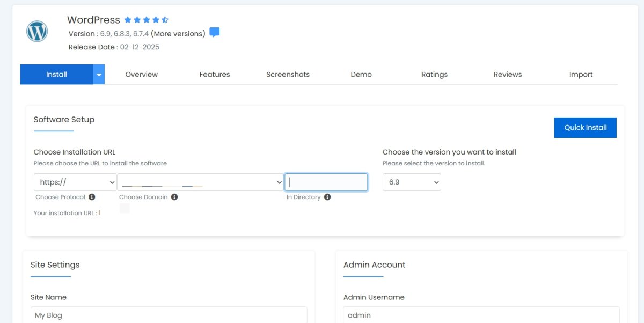Click the WordPress star rating icons
This screenshot has height=323, width=644.
(146, 20)
